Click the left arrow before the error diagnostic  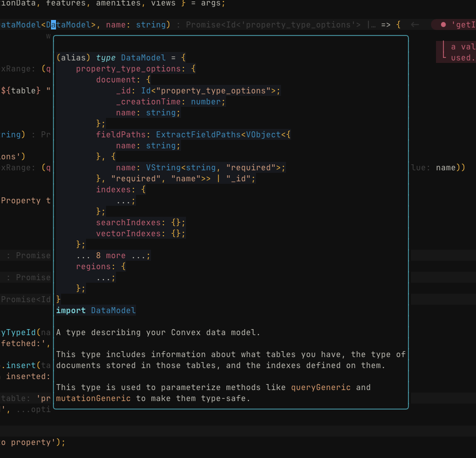[414, 24]
